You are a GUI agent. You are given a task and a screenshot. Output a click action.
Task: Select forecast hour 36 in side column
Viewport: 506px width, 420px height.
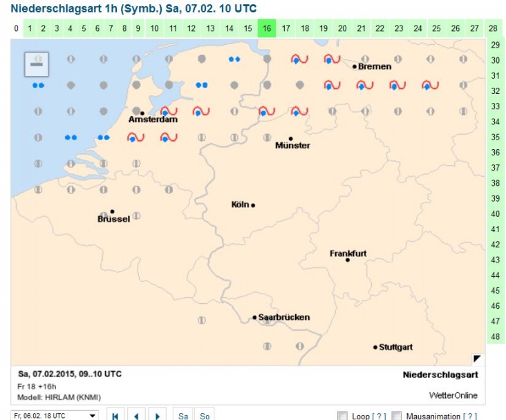[x=496, y=152]
